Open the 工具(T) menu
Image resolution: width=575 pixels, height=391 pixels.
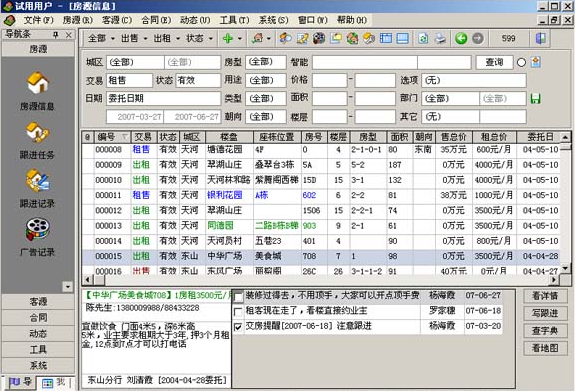[x=234, y=20]
